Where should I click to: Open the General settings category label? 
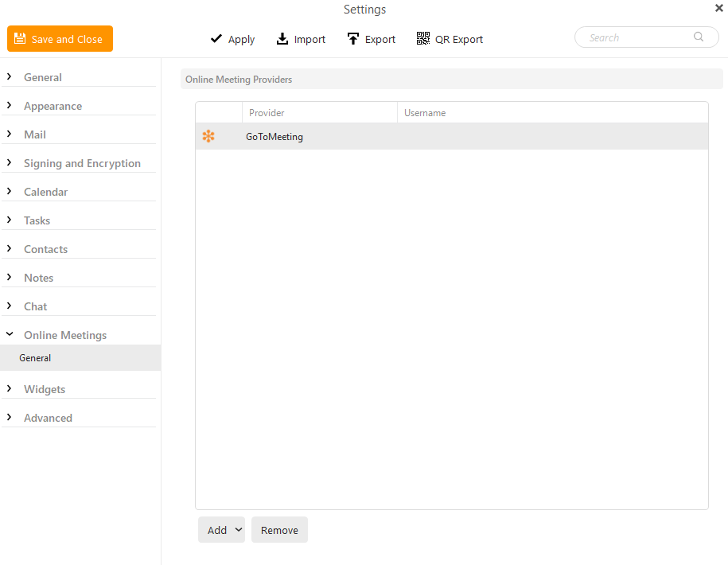click(43, 77)
